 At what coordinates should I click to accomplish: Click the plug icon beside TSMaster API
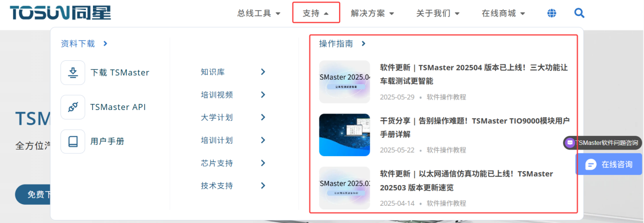[73, 107]
